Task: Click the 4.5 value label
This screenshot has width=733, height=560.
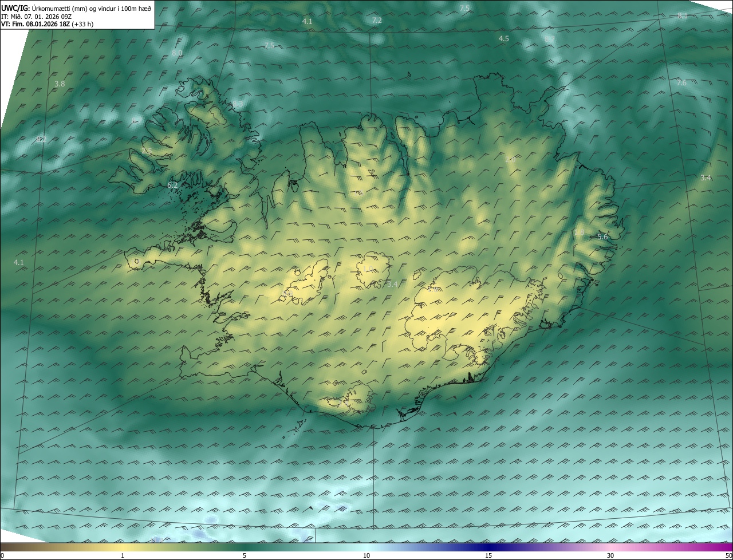Action: (x=503, y=38)
